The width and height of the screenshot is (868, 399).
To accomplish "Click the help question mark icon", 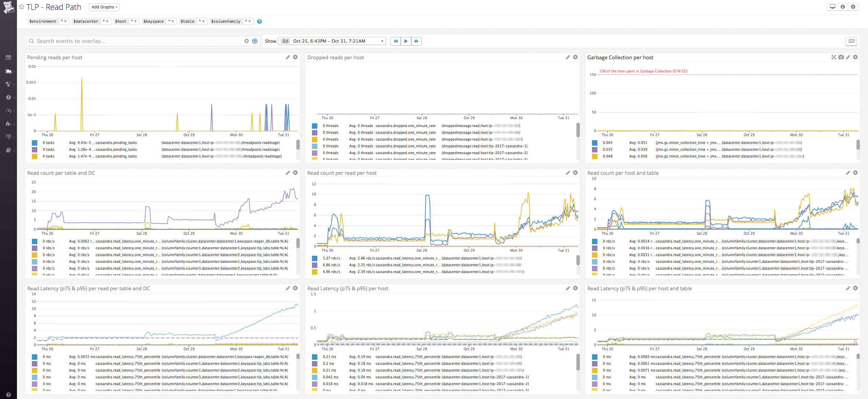I will point(259,21).
